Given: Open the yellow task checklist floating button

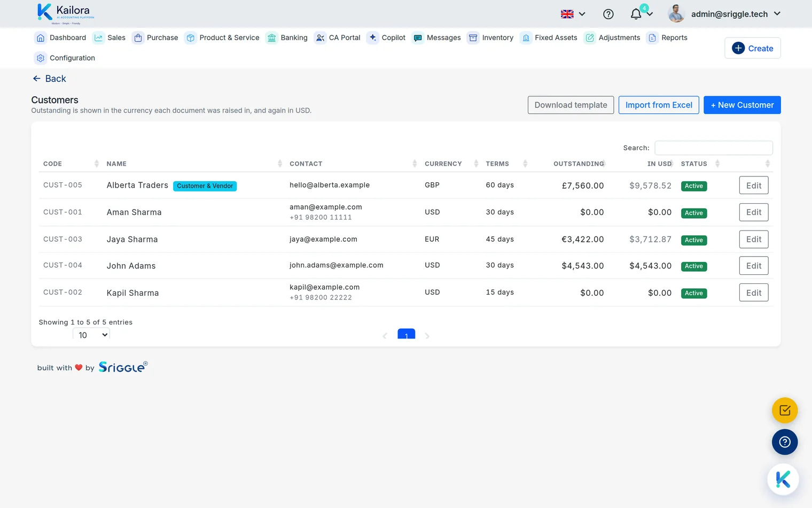Looking at the screenshot, I should click(x=785, y=411).
